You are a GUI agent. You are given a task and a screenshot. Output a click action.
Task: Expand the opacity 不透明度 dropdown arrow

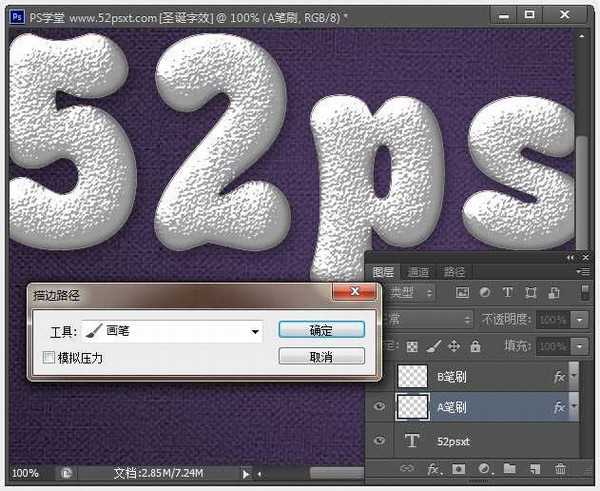click(581, 319)
